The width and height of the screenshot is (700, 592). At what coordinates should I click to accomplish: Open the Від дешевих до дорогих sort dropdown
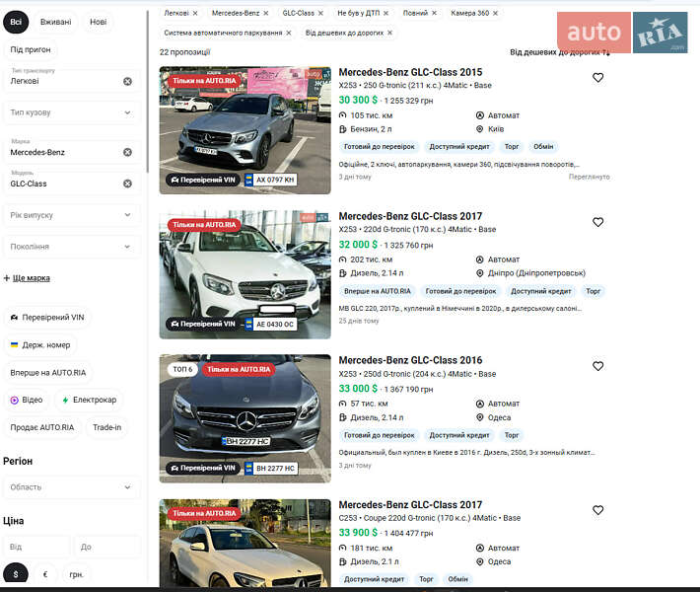(560, 52)
